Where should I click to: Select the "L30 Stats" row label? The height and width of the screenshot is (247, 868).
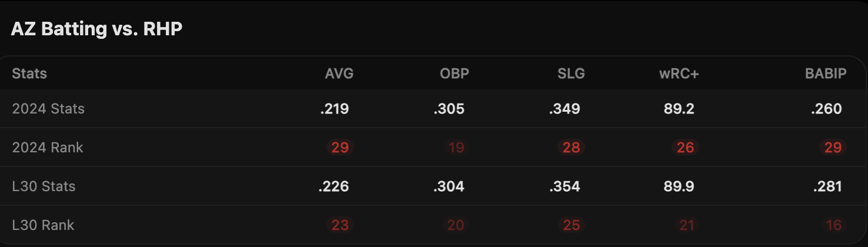(44, 186)
